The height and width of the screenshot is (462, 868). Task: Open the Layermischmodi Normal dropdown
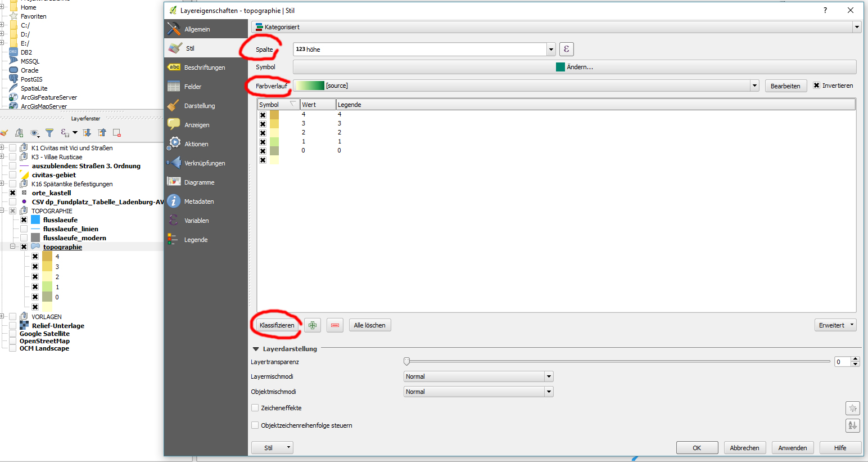[478, 376]
